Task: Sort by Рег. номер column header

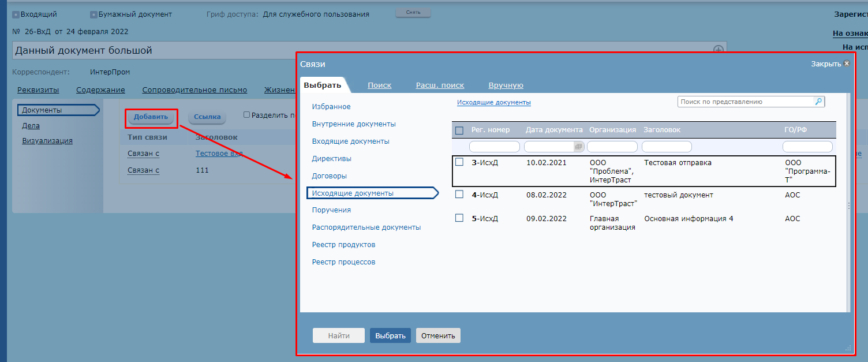Action: [x=491, y=130]
